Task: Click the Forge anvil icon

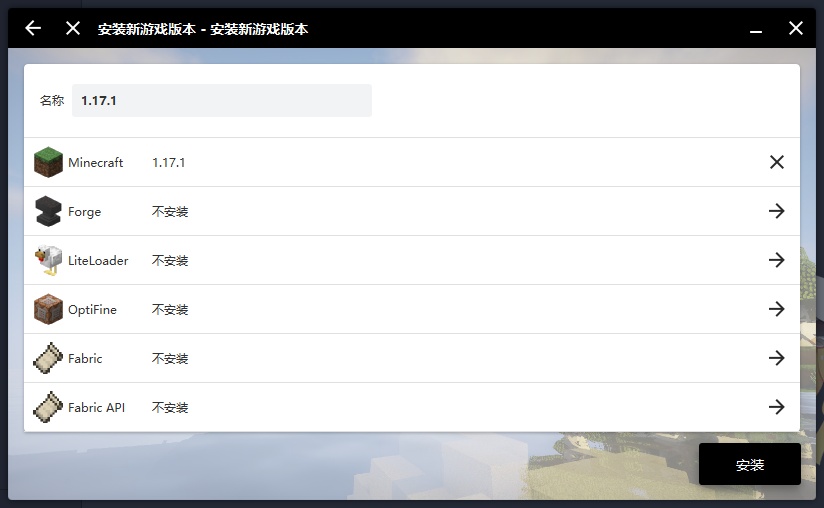Action: (x=48, y=211)
